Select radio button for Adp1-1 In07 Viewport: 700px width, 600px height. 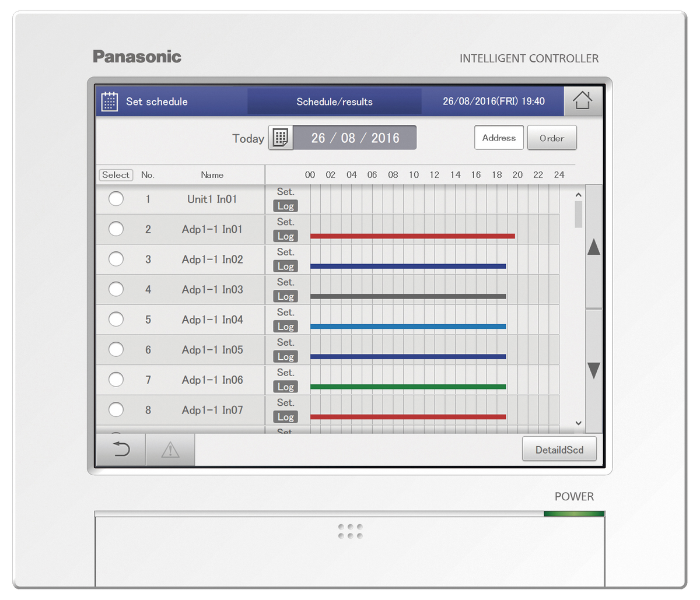pos(116,410)
